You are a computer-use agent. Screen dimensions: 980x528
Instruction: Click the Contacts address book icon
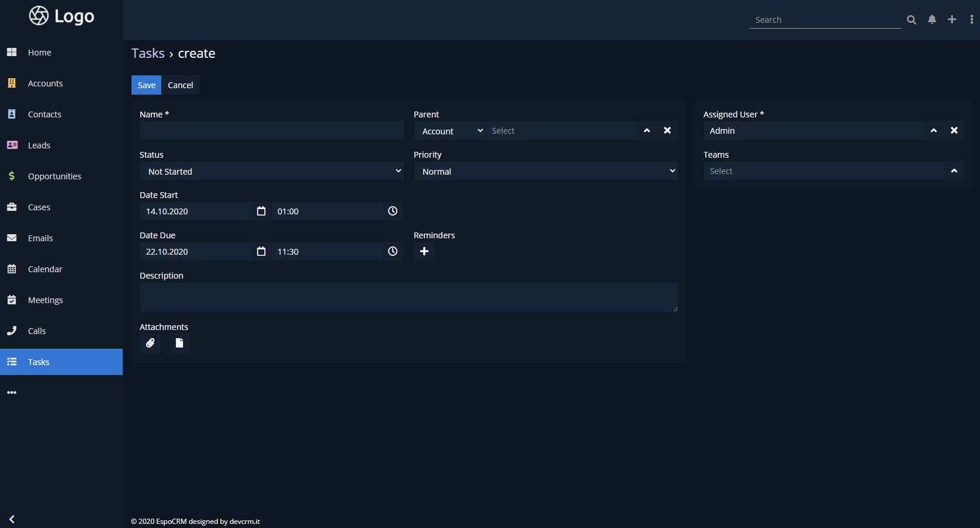[x=12, y=114]
